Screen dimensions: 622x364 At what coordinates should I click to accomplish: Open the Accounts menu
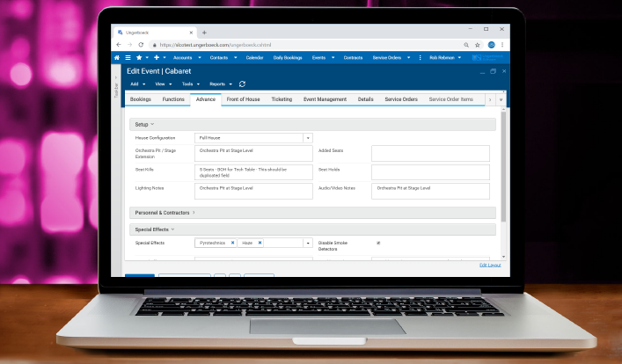click(185, 57)
